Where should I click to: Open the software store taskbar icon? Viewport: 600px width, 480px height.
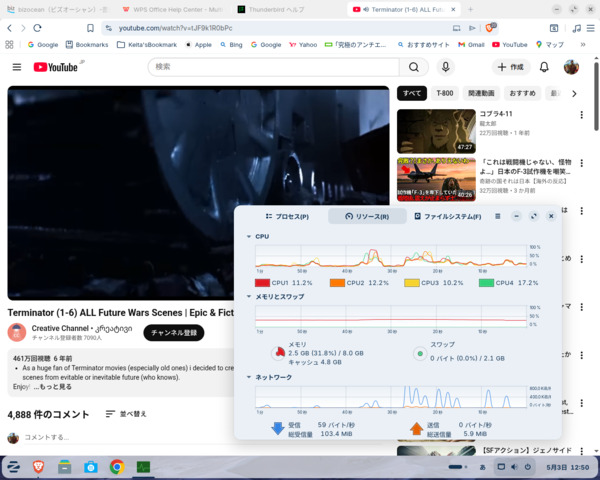click(91, 467)
